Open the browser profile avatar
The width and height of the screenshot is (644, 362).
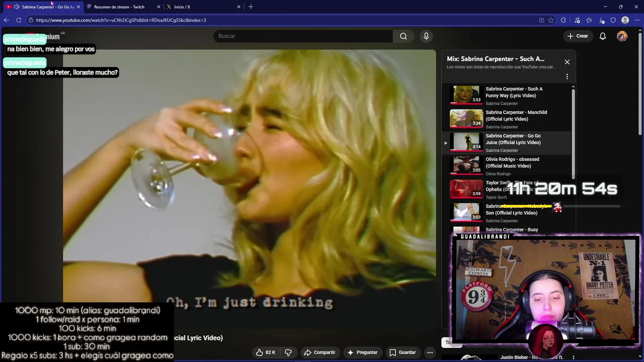click(x=625, y=20)
